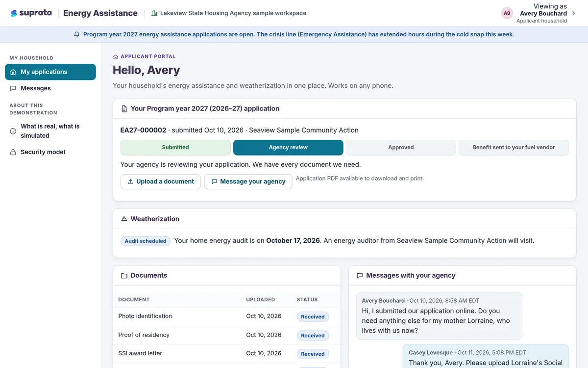Image resolution: width=588 pixels, height=368 pixels.
Task: Click the Submitted progress step
Action: [x=175, y=148]
